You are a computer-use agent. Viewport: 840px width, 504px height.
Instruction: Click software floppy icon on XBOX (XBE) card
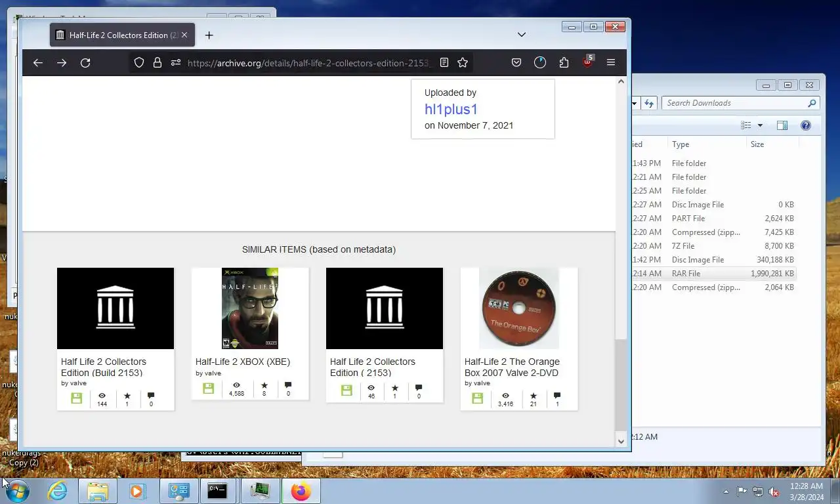[x=209, y=388]
